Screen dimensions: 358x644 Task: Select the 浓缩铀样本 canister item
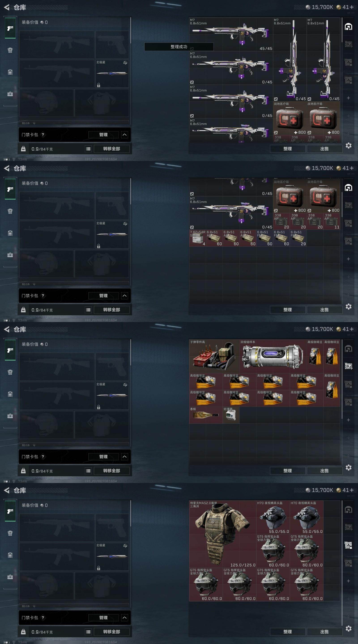[x=273, y=356]
